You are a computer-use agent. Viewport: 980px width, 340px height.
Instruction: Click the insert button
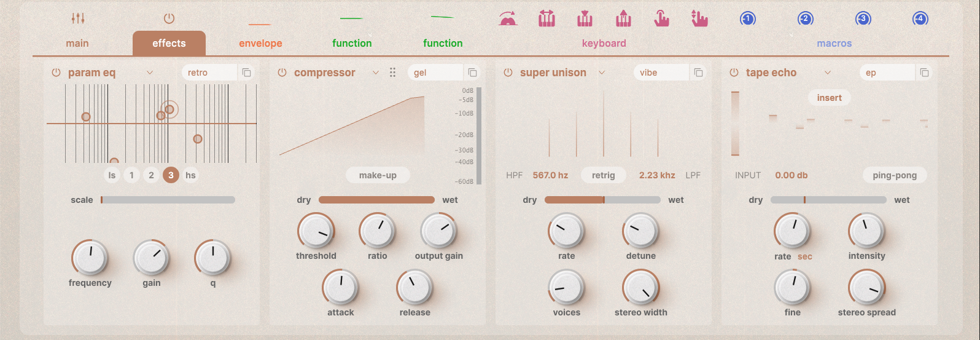829,98
